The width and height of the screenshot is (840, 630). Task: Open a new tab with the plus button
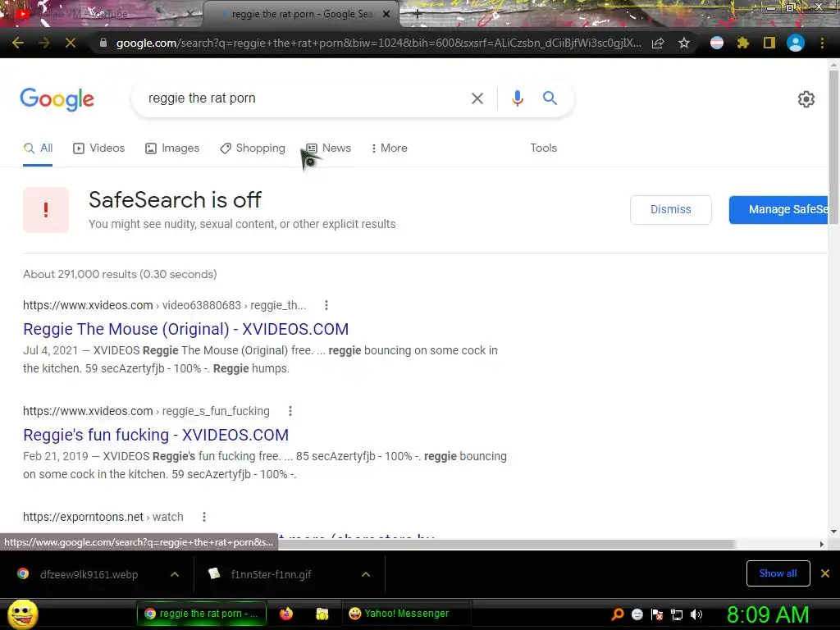pos(418,15)
